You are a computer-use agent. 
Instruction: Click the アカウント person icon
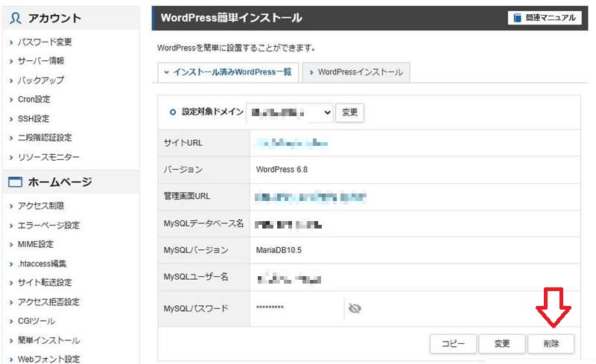(16, 19)
